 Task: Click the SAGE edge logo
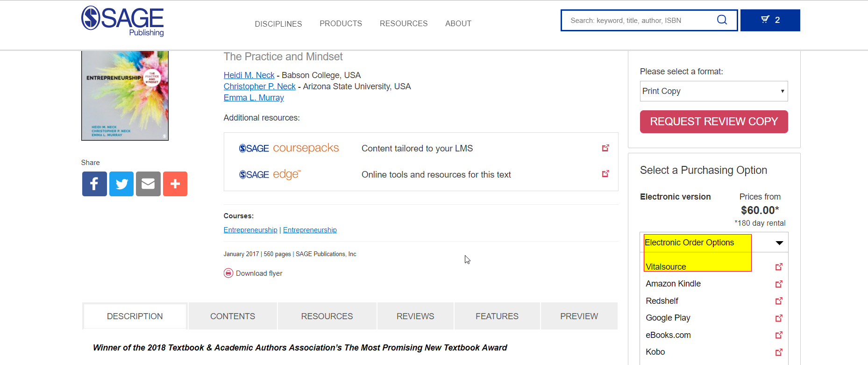click(270, 174)
